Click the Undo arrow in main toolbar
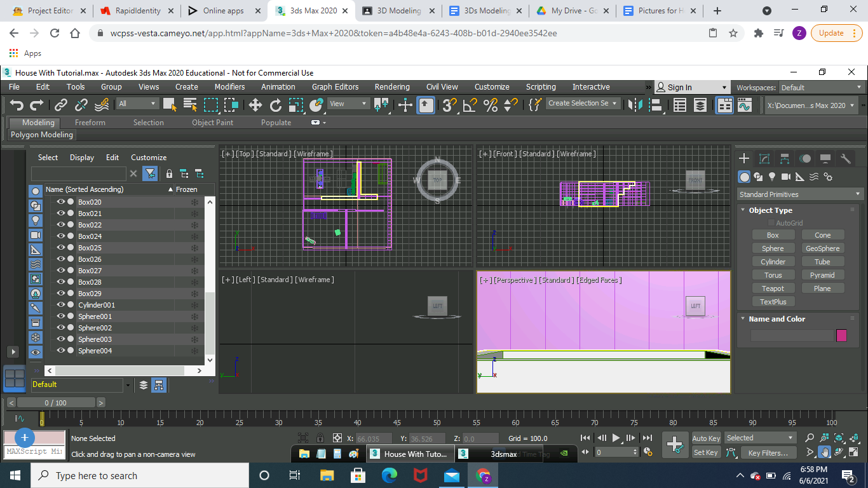This screenshot has height=488, width=868. [17, 105]
